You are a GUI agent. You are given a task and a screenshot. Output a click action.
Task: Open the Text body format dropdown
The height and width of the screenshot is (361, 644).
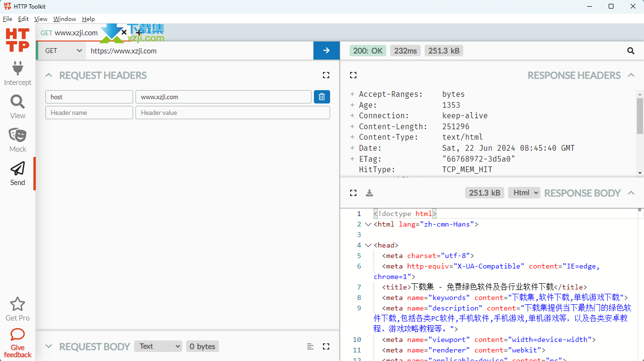click(158, 346)
